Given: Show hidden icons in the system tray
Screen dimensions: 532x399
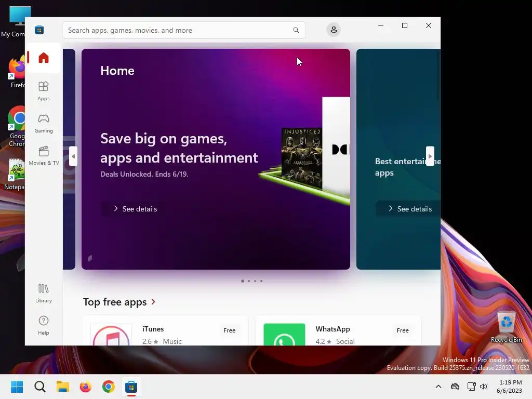Looking at the screenshot, I should [438, 387].
